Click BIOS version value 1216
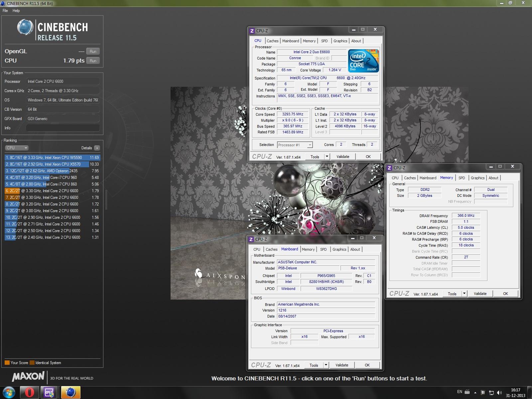 pyautogui.click(x=326, y=310)
